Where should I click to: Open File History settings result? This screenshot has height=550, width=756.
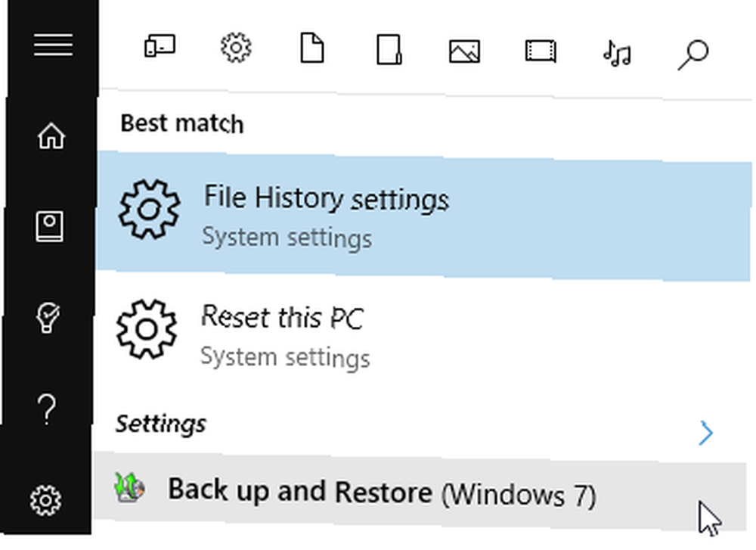[x=424, y=216]
